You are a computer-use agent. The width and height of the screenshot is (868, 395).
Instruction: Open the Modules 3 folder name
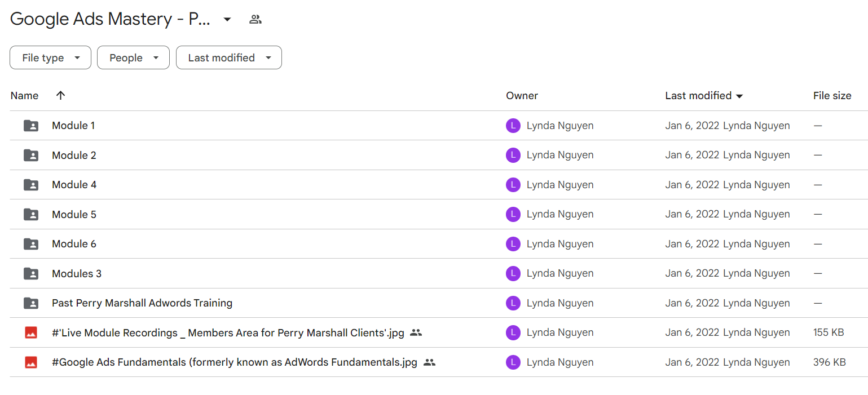click(77, 273)
